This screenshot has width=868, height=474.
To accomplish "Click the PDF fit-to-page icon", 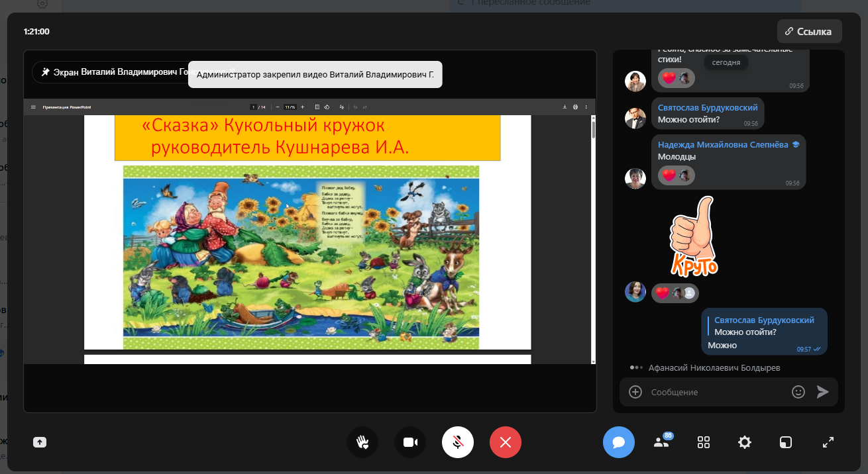I will (x=317, y=107).
